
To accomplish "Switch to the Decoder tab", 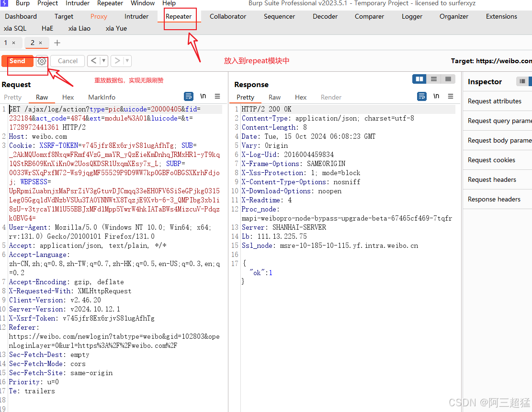I will [325, 16].
